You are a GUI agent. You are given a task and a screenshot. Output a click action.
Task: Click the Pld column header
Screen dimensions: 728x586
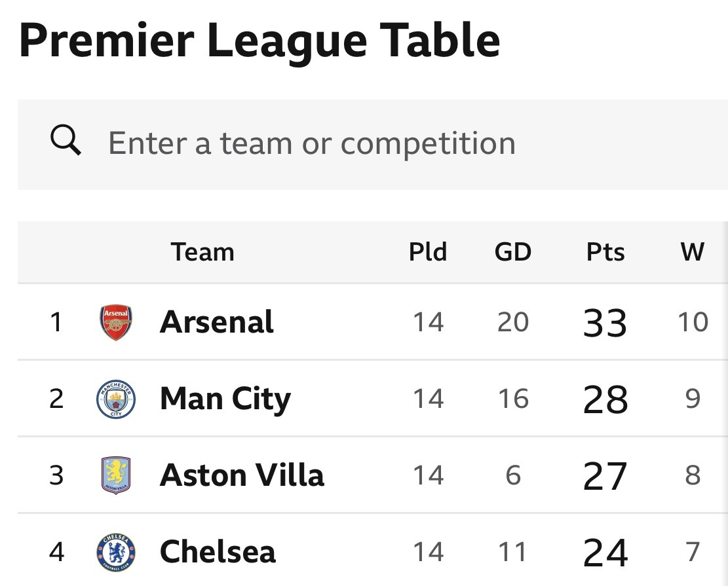[x=428, y=252]
